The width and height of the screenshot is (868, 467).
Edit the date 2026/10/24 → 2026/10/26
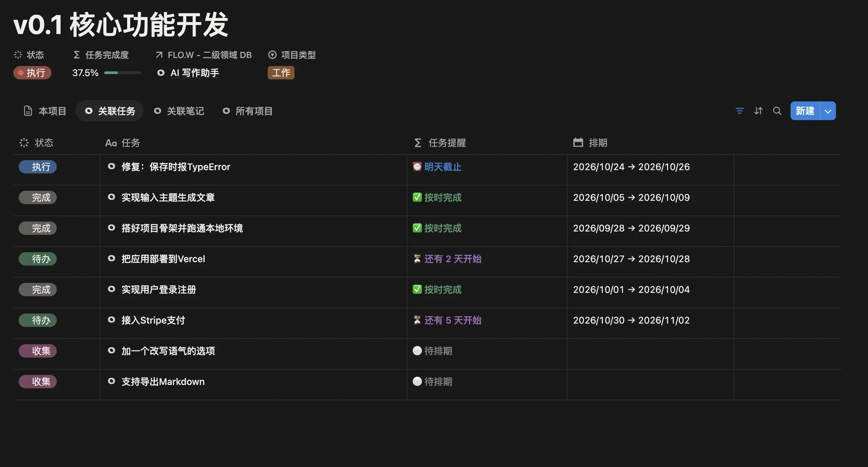tap(631, 167)
